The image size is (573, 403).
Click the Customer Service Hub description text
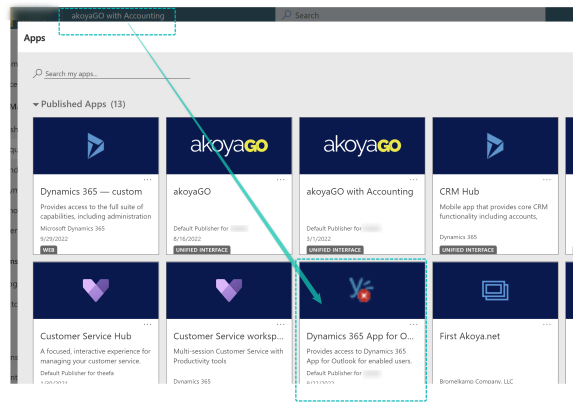(x=95, y=356)
